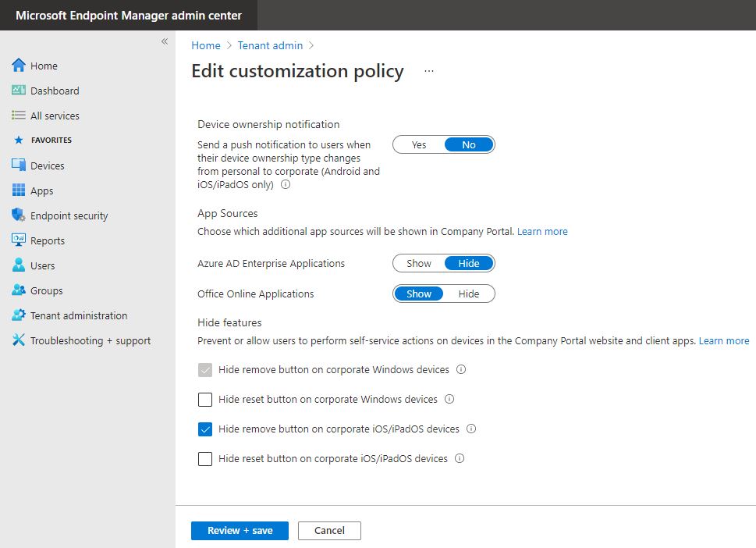Click the Troubleshooting + support tools icon
Viewport: 756px width, 548px height.
(x=18, y=340)
